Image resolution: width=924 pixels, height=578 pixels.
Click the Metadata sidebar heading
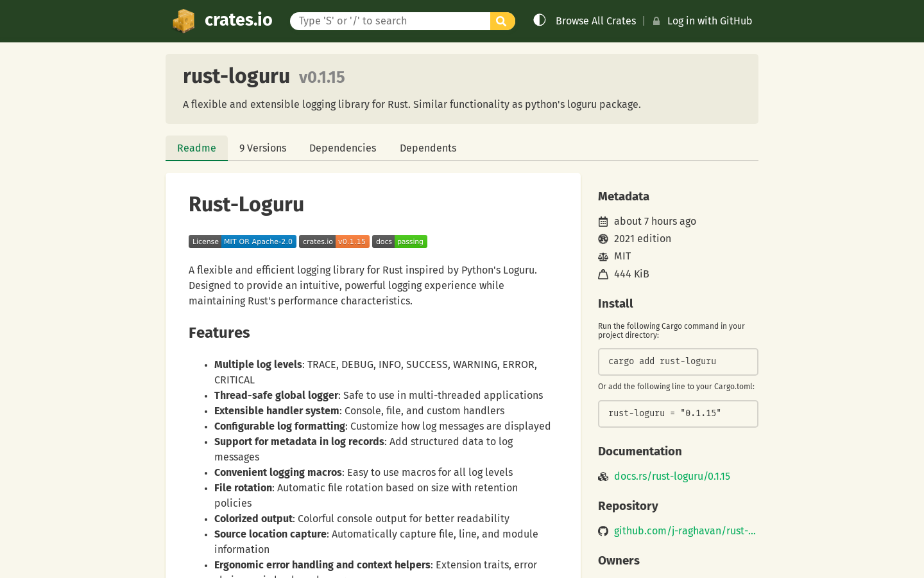click(624, 197)
